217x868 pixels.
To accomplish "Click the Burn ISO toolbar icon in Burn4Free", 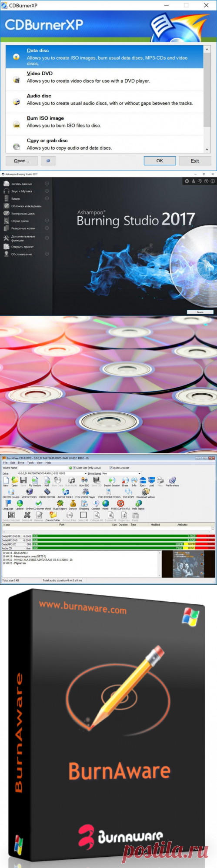I will (84, 481).
